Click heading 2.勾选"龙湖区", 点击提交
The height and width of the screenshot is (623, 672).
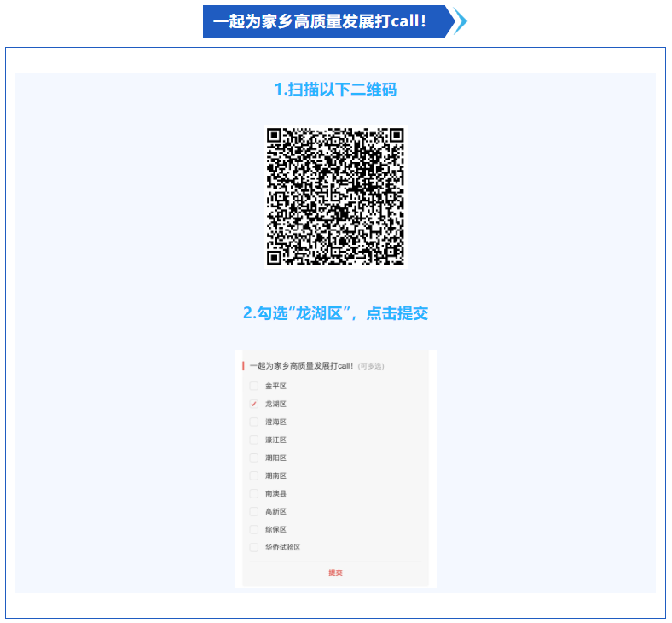tap(335, 313)
